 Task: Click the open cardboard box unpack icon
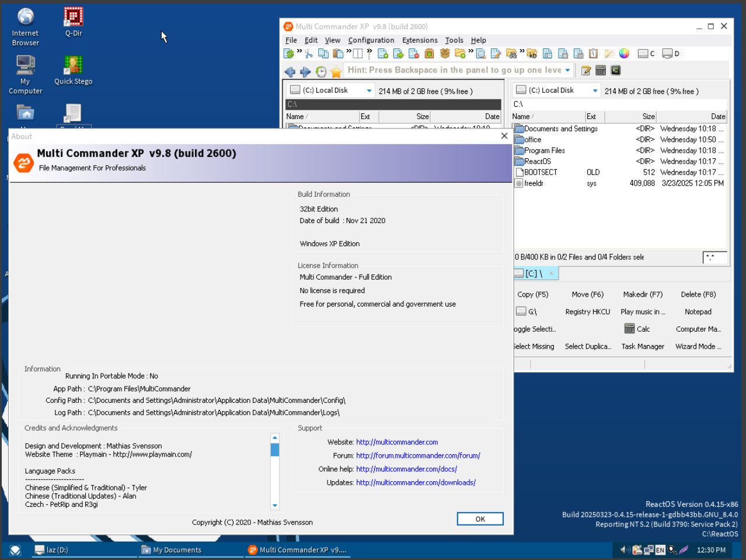(x=445, y=54)
